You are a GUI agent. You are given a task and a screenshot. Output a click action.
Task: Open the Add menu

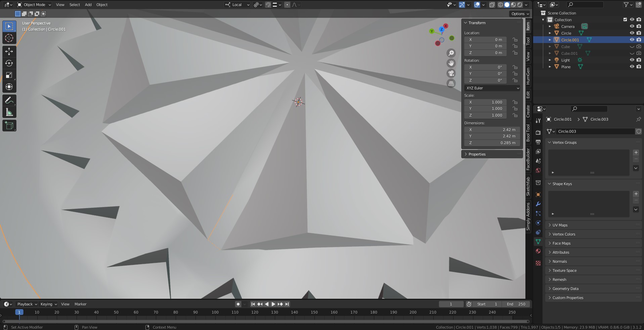coord(88,5)
